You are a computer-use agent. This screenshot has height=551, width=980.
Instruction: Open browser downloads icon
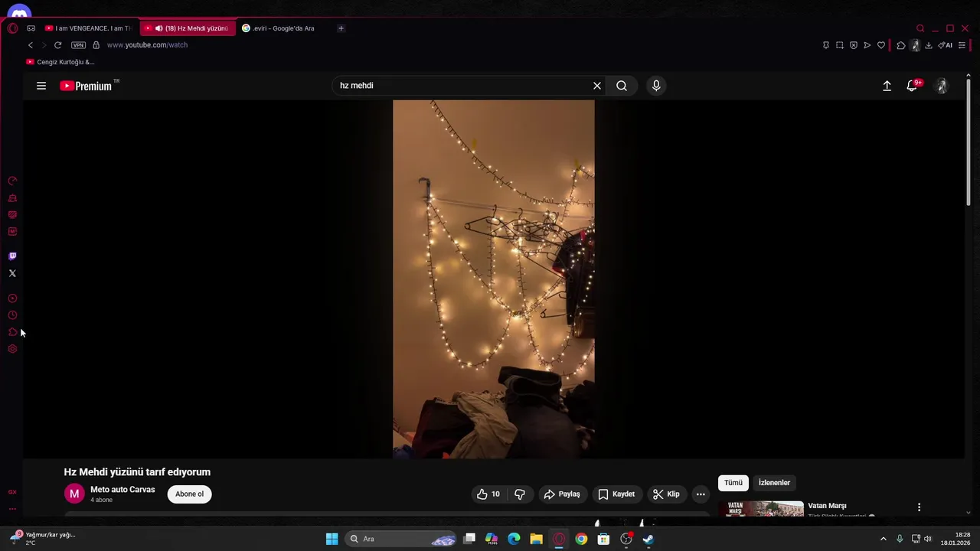[928, 45]
